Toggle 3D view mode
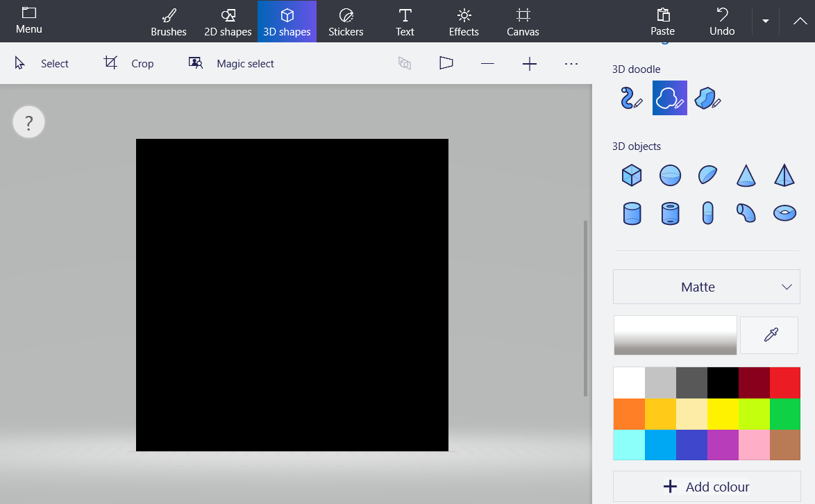The height and width of the screenshot is (504, 815). click(x=446, y=63)
